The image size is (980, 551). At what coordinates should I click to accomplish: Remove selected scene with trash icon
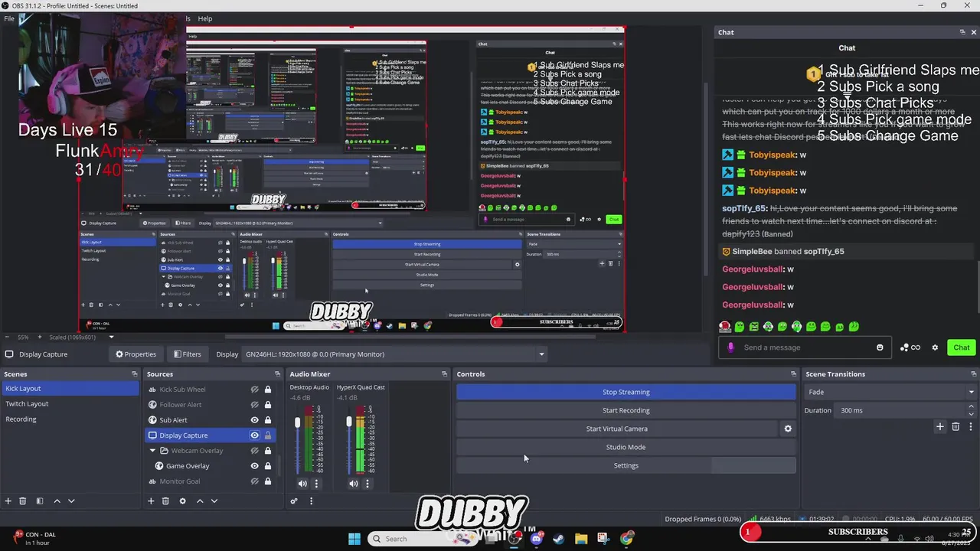pos(23,501)
